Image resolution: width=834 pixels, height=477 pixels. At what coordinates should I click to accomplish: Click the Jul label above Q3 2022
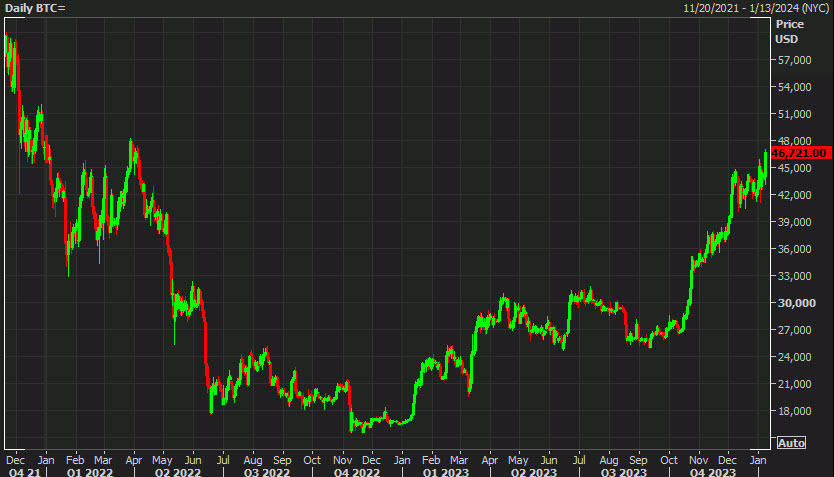(223, 460)
